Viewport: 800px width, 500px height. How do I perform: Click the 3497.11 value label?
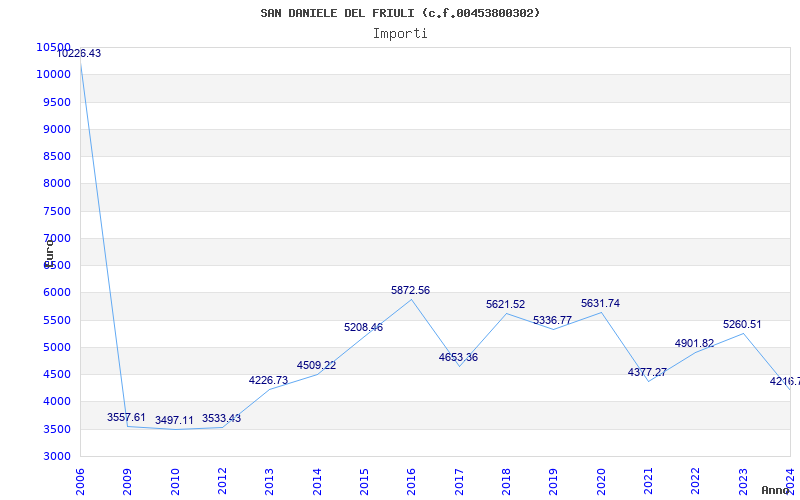pyautogui.click(x=174, y=420)
